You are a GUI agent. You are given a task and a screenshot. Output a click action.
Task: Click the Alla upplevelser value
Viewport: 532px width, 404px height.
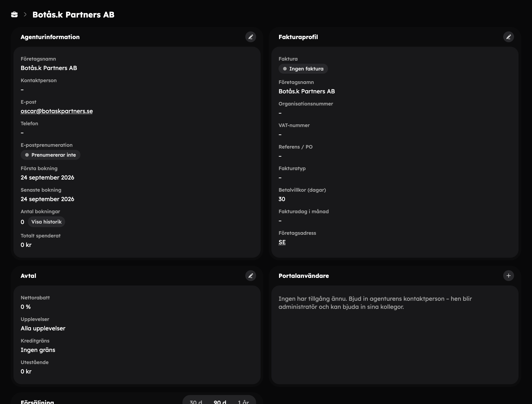pos(43,328)
